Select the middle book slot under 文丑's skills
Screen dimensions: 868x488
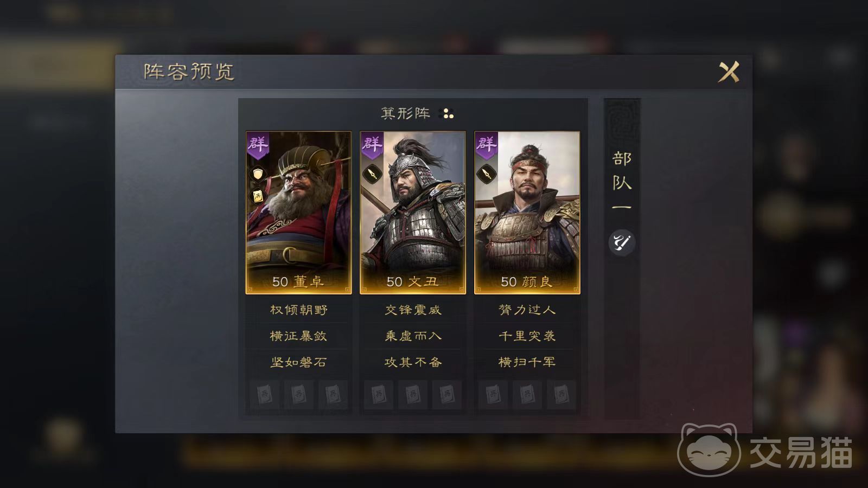pyautogui.click(x=413, y=394)
